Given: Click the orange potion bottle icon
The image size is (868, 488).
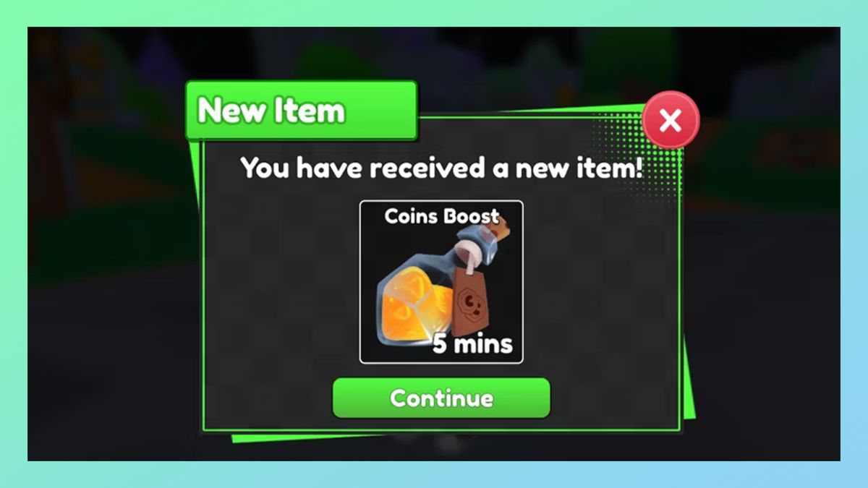Looking at the screenshot, I should tap(441, 286).
